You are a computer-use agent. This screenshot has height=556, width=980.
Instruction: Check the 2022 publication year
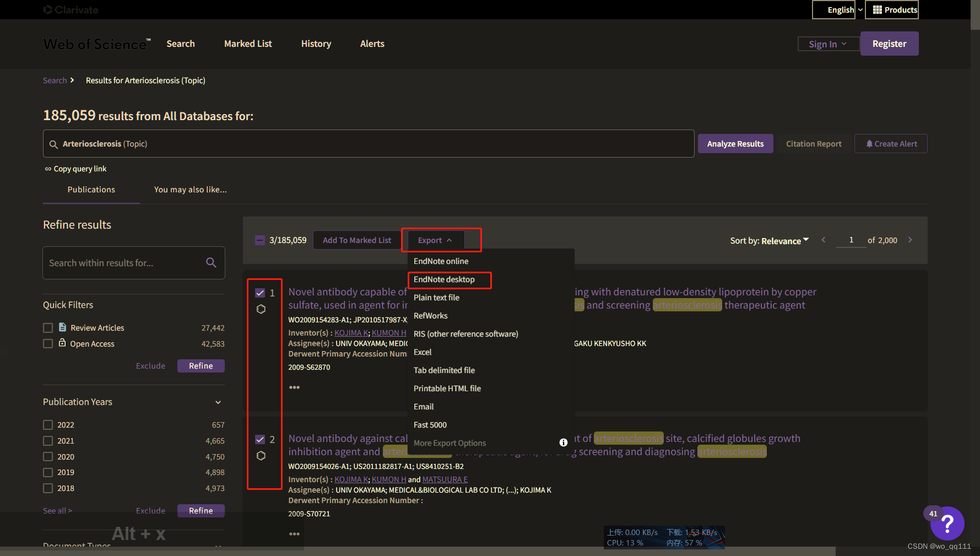point(48,425)
